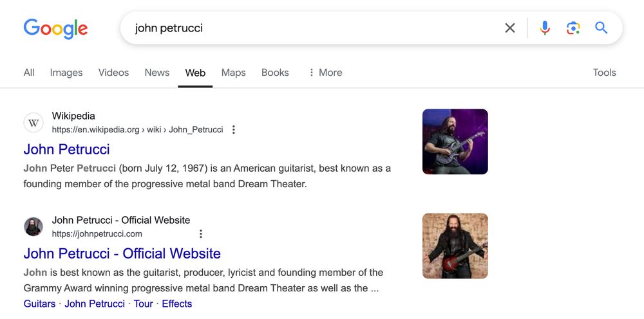
Task: Click the Wikipedia favicon
Action: (33, 123)
